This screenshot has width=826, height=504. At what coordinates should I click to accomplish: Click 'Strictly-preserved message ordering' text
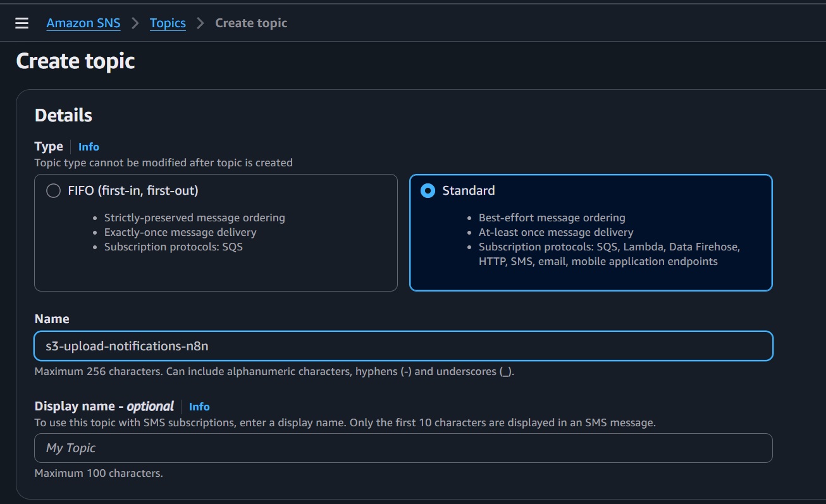(x=195, y=218)
